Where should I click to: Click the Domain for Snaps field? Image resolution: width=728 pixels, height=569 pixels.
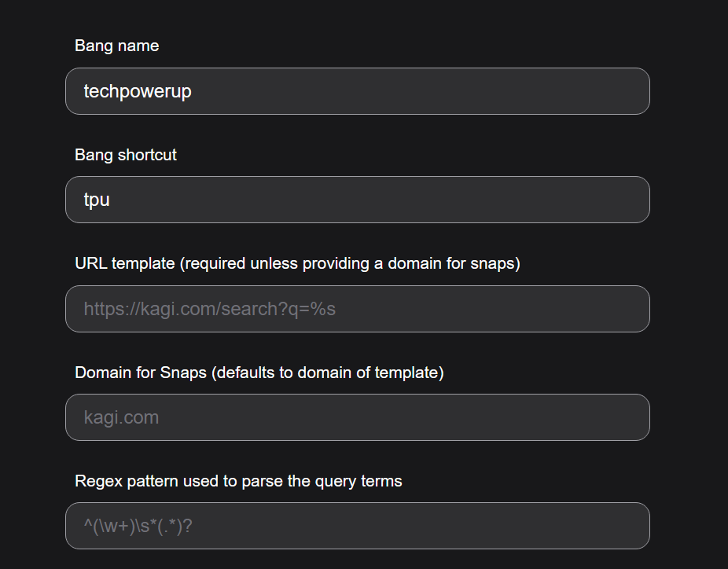(x=357, y=417)
